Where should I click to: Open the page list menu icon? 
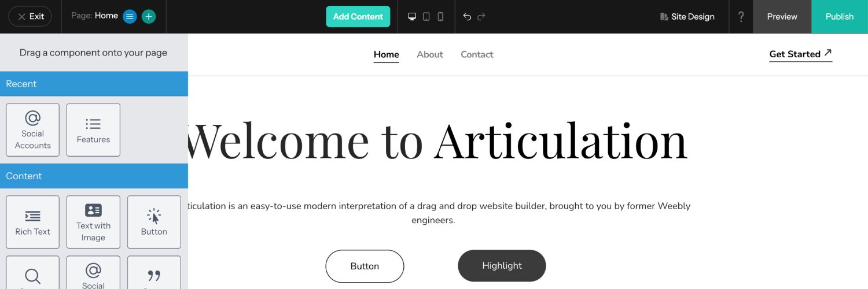point(130,17)
